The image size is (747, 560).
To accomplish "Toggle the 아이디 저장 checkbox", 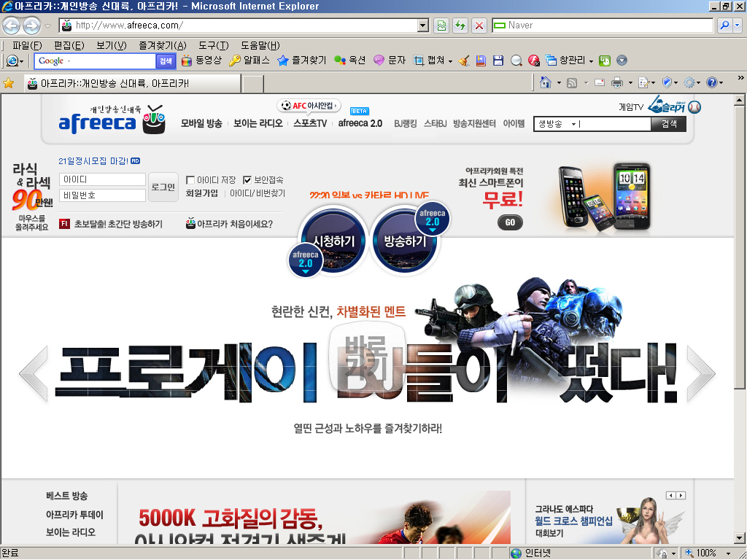I will 190,180.
